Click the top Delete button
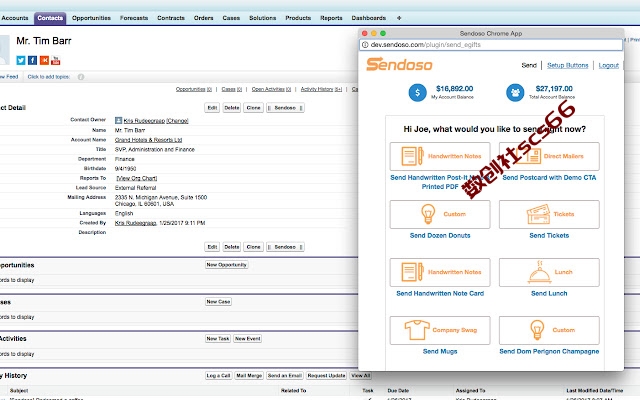 coord(232,108)
